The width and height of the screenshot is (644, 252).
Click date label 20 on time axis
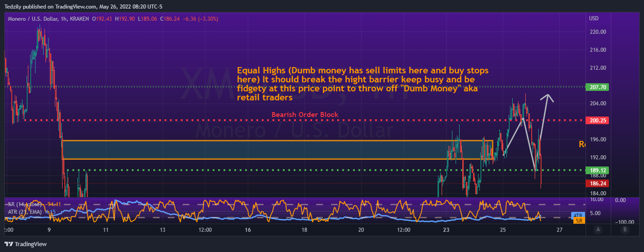[x=361, y=230]
